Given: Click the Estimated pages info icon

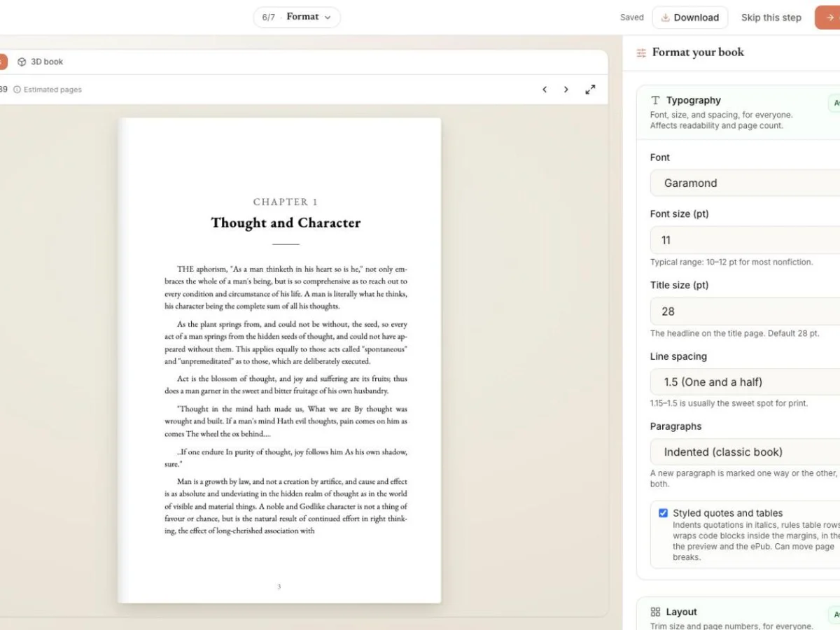Looking at the screenshot, I should (17, 90).
